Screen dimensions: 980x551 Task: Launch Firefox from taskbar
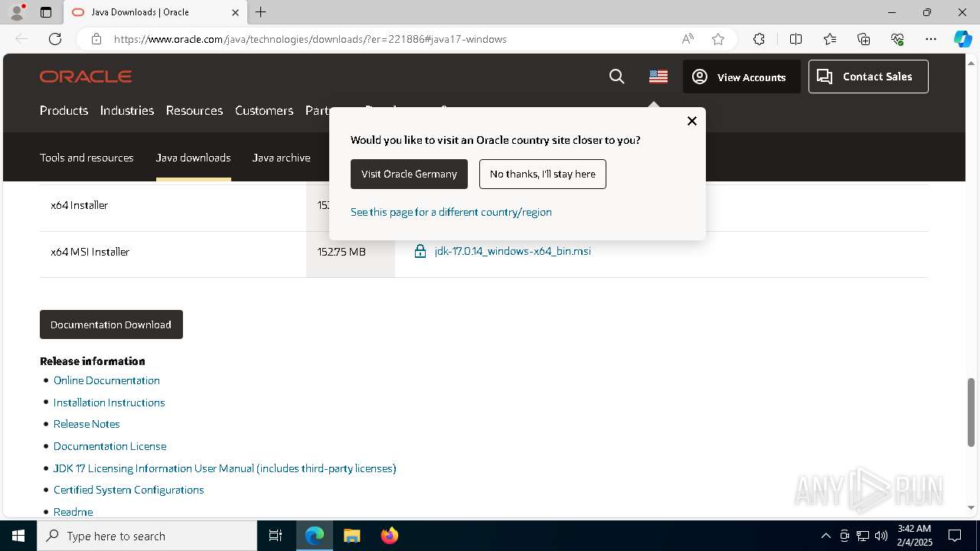pos(390,536)
